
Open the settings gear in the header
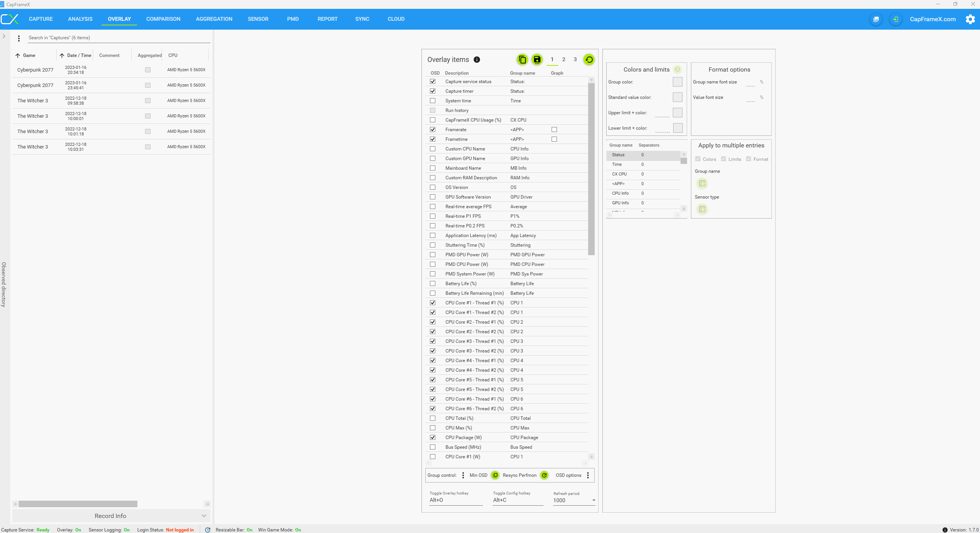pos(970,19)
